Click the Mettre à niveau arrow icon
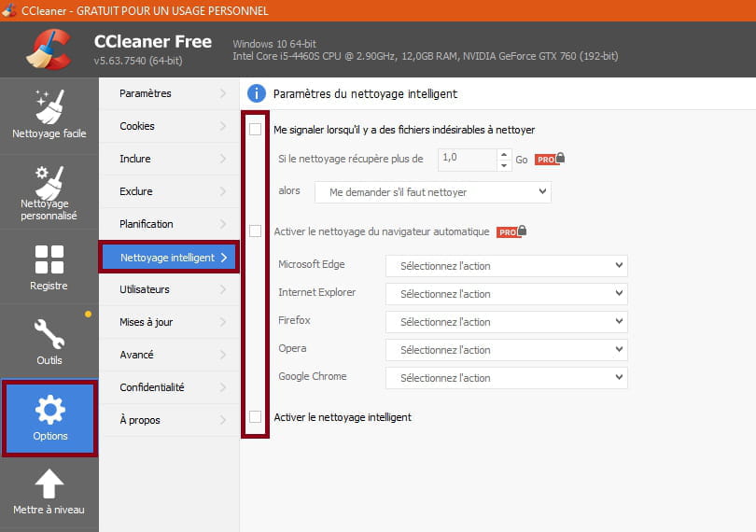Viewport: 756px width, 532px height. (x=49, y=483)
